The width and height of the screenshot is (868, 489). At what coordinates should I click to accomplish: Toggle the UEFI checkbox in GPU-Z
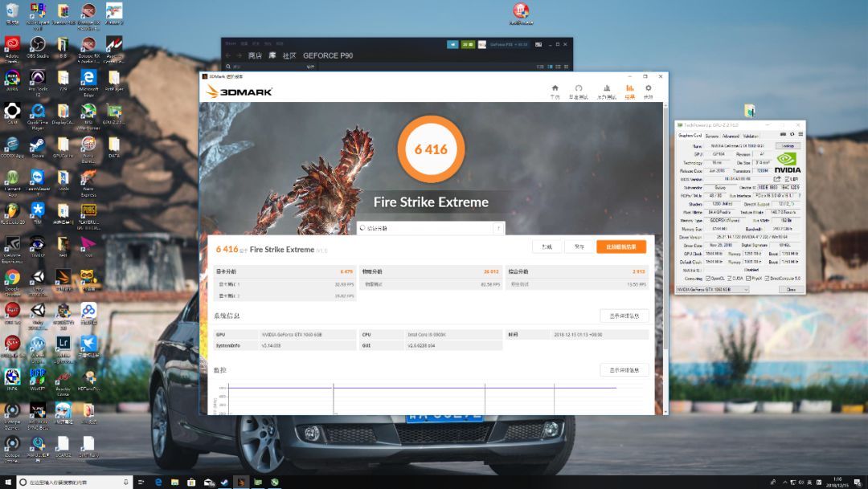[787, 179]
